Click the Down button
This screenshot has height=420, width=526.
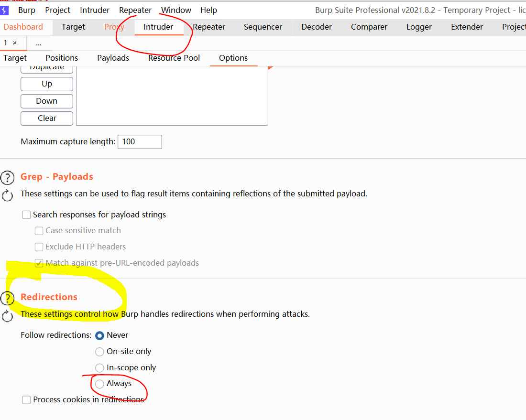(x=47, y=101)
